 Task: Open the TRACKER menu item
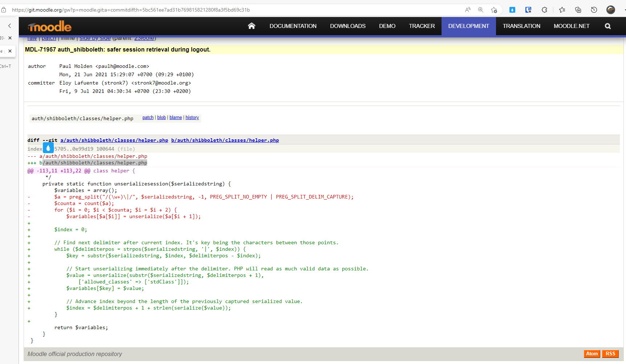pyautogui.click(x=422, y=26)
